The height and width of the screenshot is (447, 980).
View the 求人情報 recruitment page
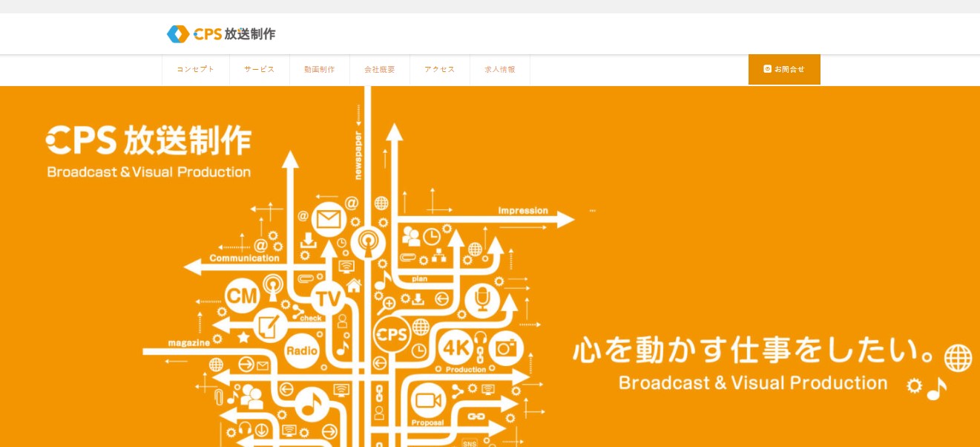click(500, 70)
